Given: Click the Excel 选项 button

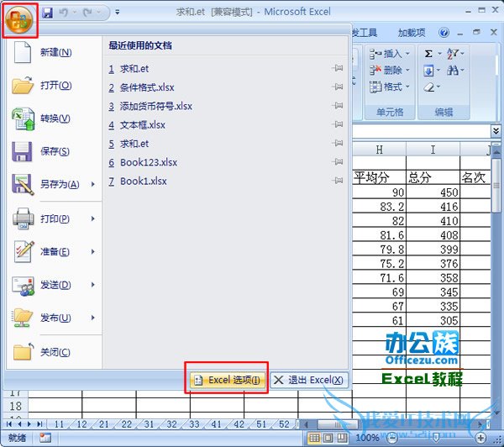Looking at the screenshot, I should (x=227, y=381).
